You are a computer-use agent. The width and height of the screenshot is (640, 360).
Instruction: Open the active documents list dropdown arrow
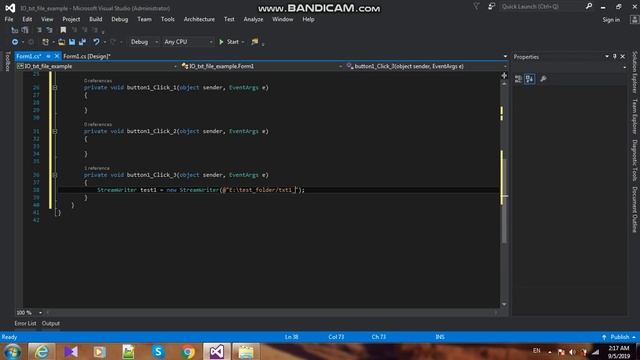(505, 57)
